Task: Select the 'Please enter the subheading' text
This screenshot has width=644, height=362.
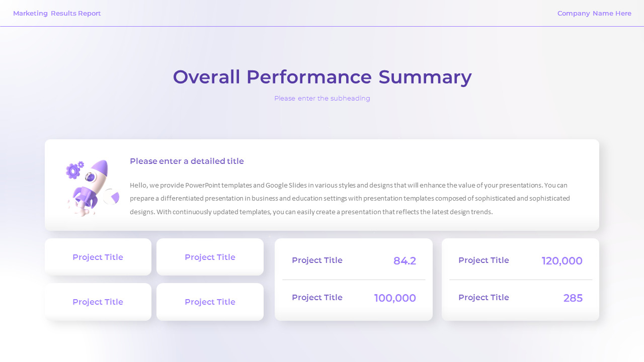Action: pyautogui.click(x=322, y=99)
